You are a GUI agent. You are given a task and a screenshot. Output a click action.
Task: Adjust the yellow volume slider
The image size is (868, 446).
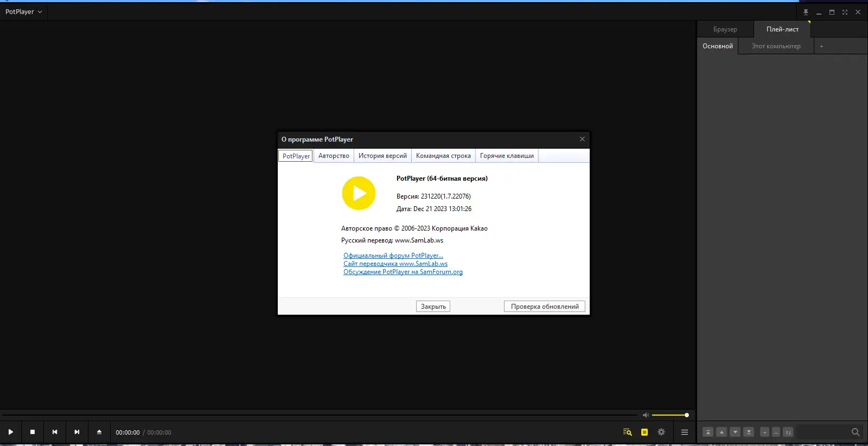pos(670,415)
